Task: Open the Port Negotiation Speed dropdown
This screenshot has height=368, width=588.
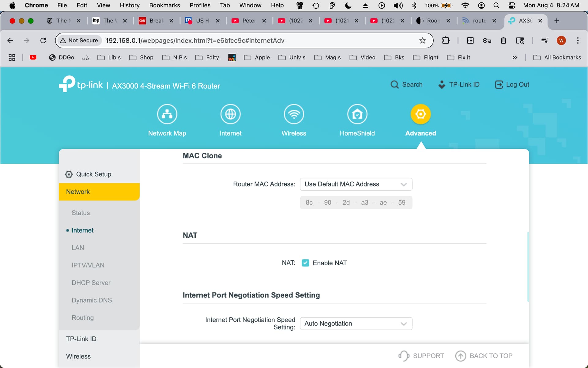Action: 356,324
